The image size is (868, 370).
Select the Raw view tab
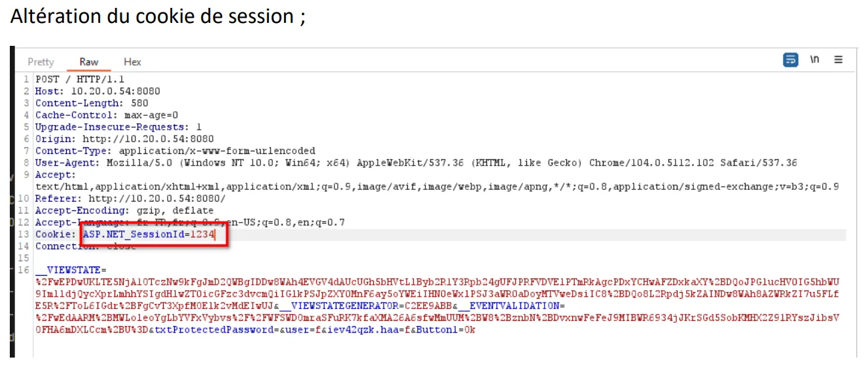coord(89,62)
